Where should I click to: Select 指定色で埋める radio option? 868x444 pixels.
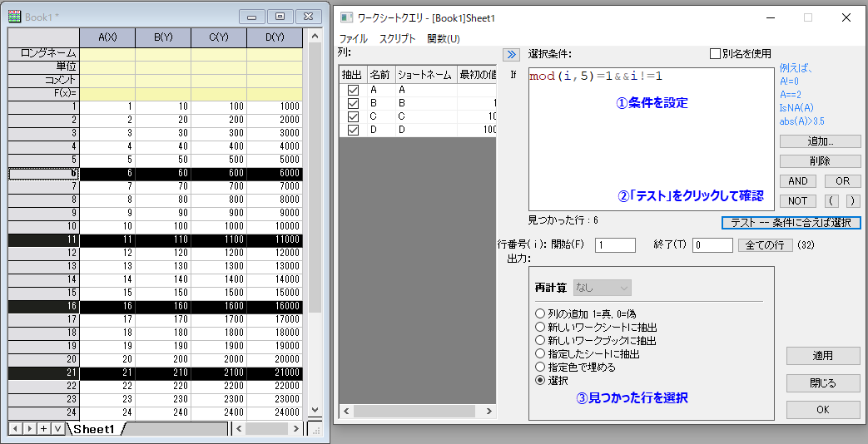click(x=540, y=367)
